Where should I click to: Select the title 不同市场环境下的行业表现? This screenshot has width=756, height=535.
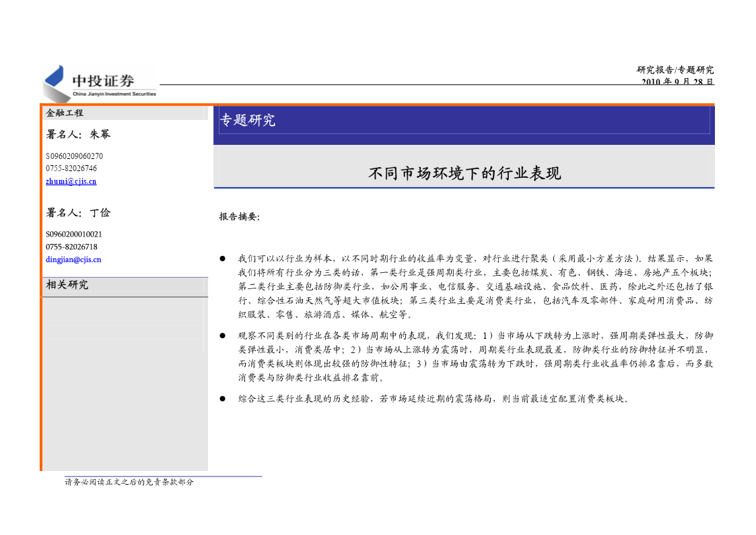tap(465, 173)
